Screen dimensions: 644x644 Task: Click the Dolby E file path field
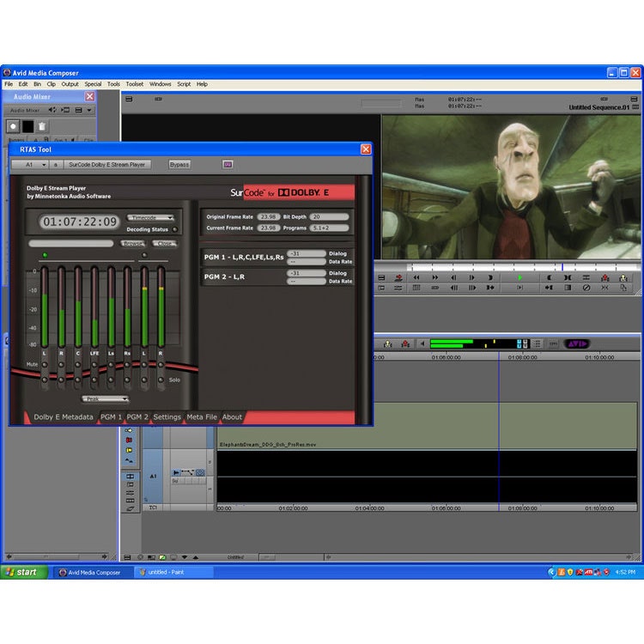[71, 244]
